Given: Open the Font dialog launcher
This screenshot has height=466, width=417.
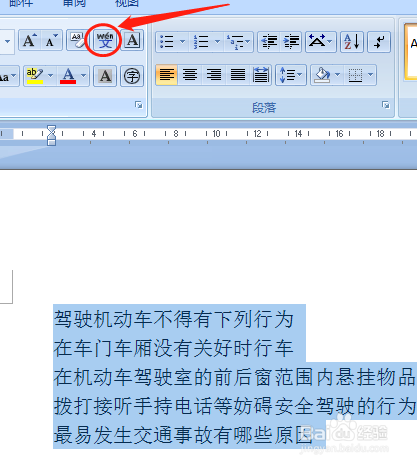Looking at the screenshot, I should click(x=139, y=105).
